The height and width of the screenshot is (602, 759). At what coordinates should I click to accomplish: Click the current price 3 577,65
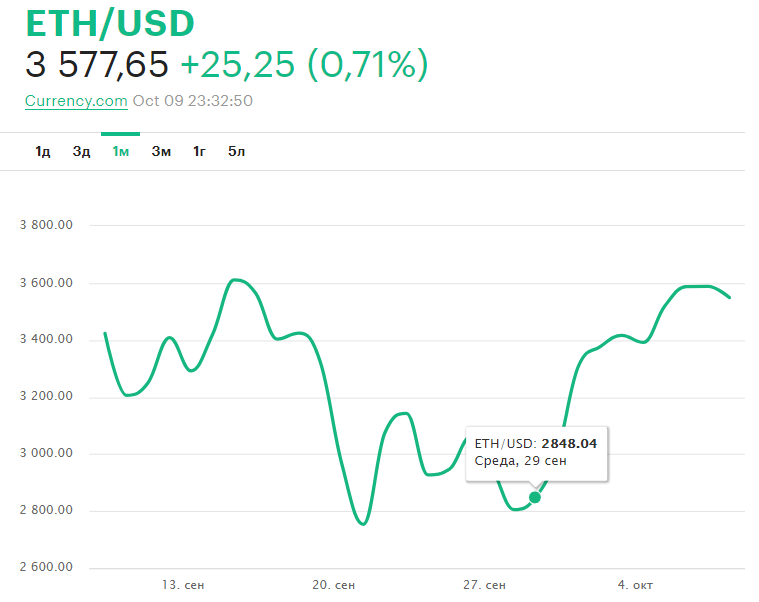point(97,65)
